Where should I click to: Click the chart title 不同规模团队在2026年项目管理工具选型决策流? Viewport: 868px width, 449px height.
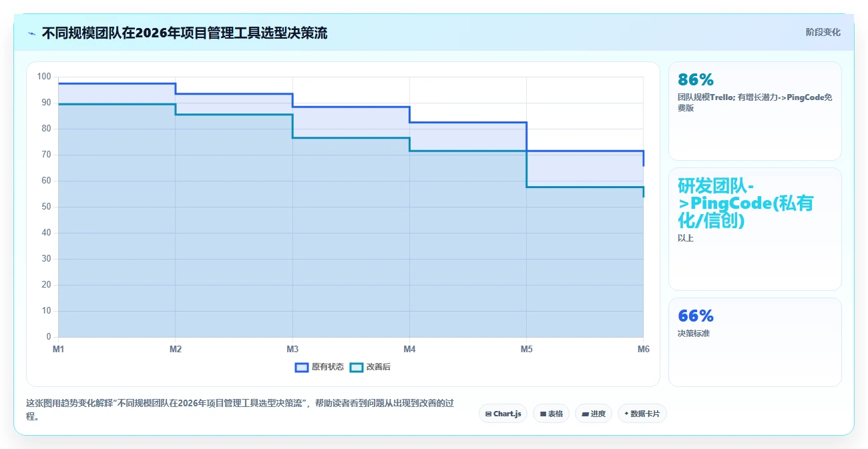(x=184, y=33)
